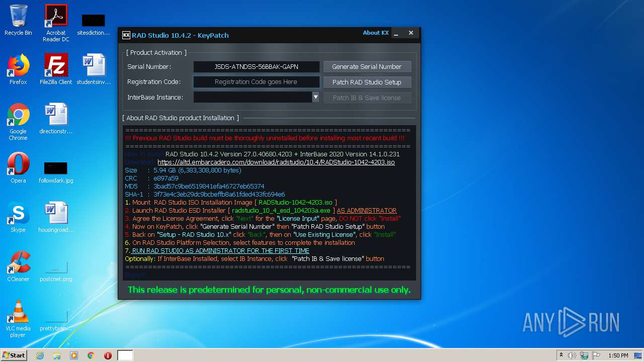Open Opera from the taskbar
The height and width of the screenshot is (362, 644).
click(x=108, y=355)
